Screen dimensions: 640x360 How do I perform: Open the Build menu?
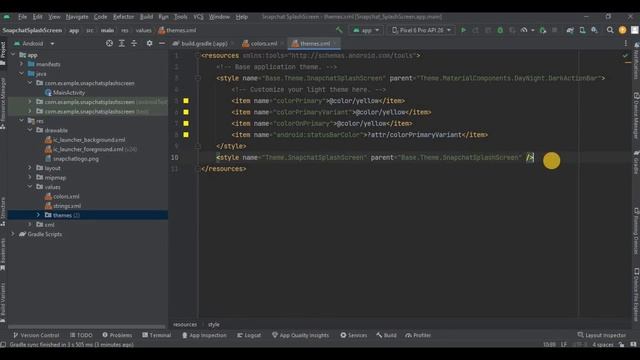[146, 17]
